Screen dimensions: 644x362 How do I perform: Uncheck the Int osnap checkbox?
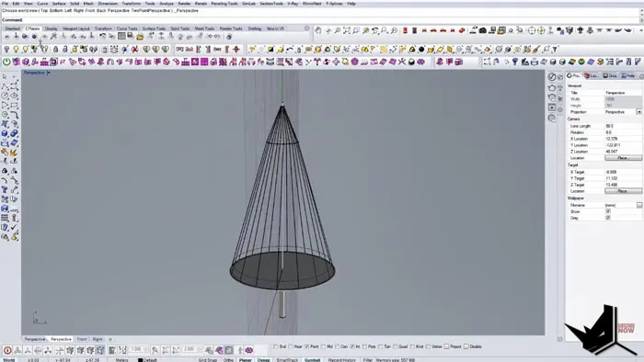[x=352, y=346]
